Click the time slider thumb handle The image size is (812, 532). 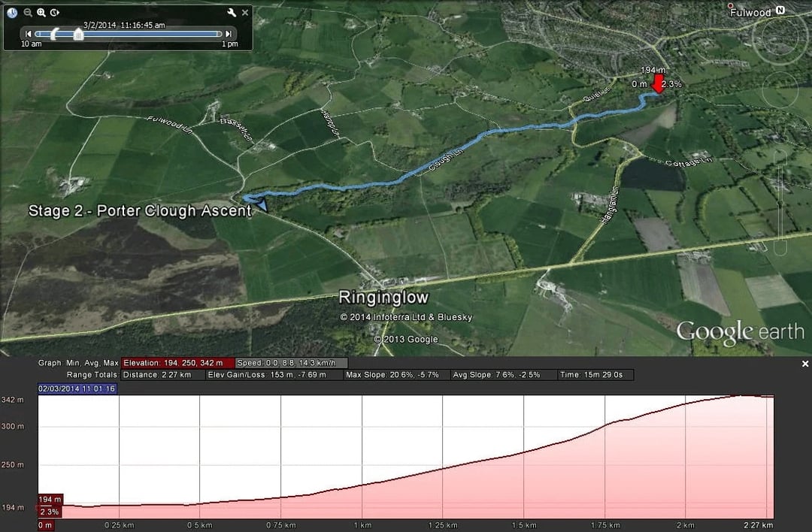coord(79,35)
